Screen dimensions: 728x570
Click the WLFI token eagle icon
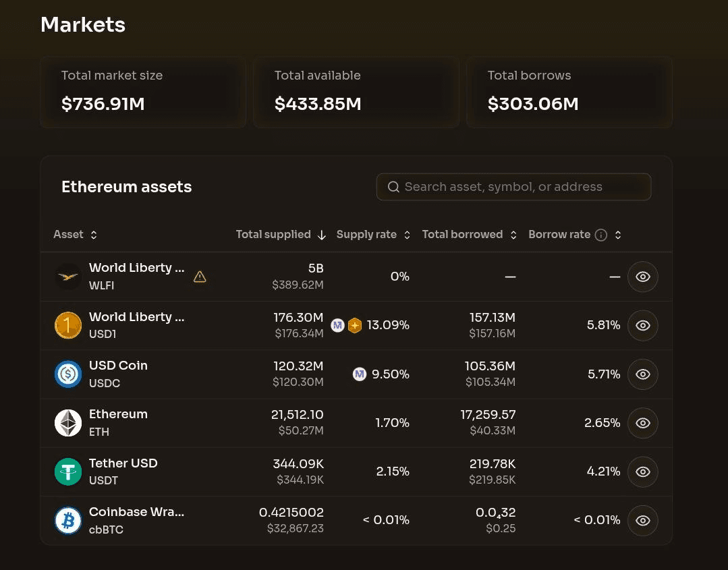[x=68, y=277]
